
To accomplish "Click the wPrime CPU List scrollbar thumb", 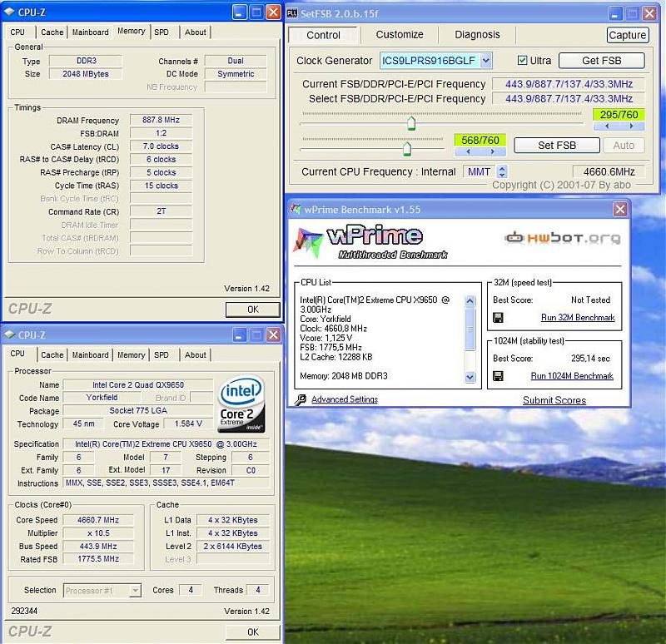I will tap(470, 329).
